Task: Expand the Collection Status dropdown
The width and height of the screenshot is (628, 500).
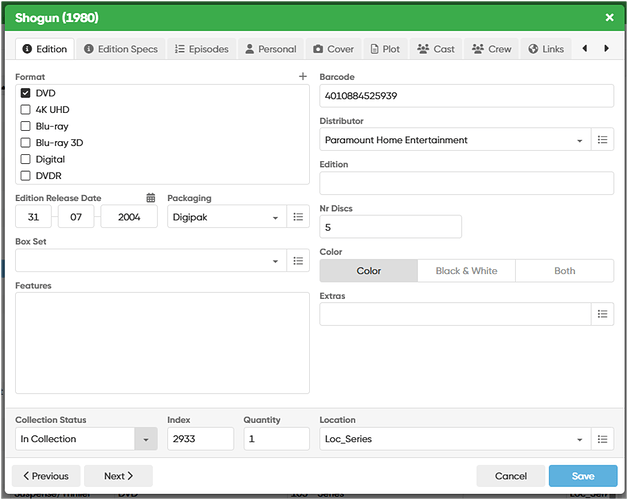Action: [146, 438]
